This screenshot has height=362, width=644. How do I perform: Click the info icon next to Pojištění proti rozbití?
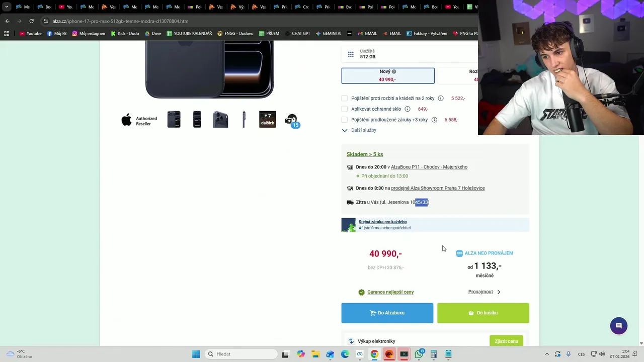point(441,99)
